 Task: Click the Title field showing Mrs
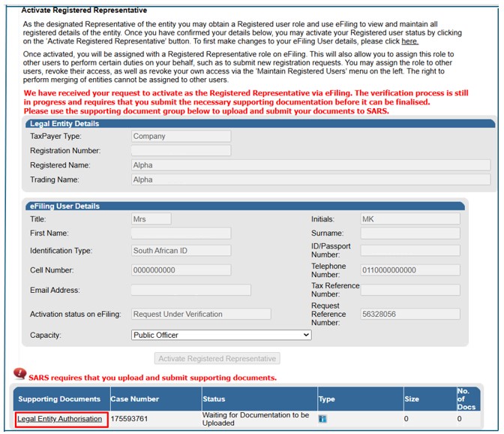point(151,219)
